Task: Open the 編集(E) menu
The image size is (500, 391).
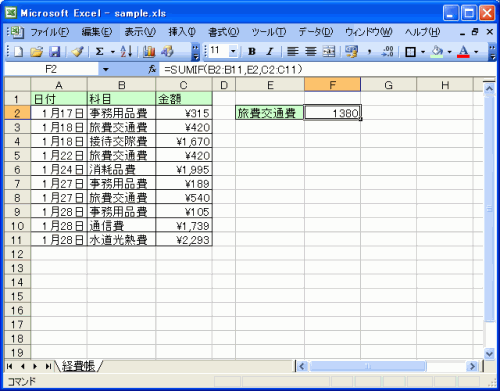Action: pos(97,32)
